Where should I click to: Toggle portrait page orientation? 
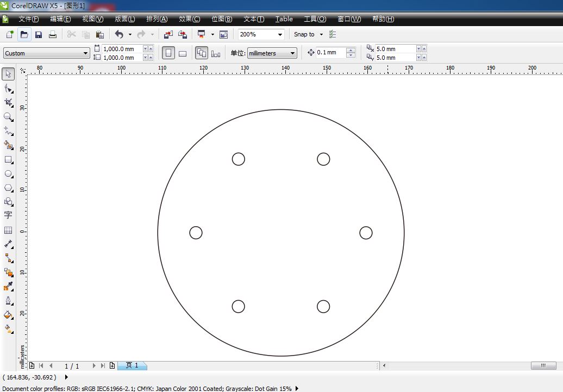tap(168, 52)
